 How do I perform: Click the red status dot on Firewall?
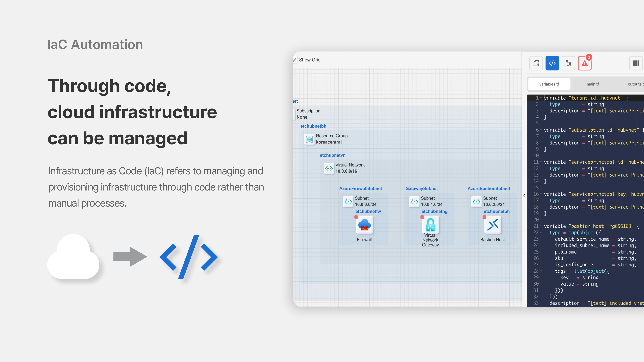click(356, 217)
